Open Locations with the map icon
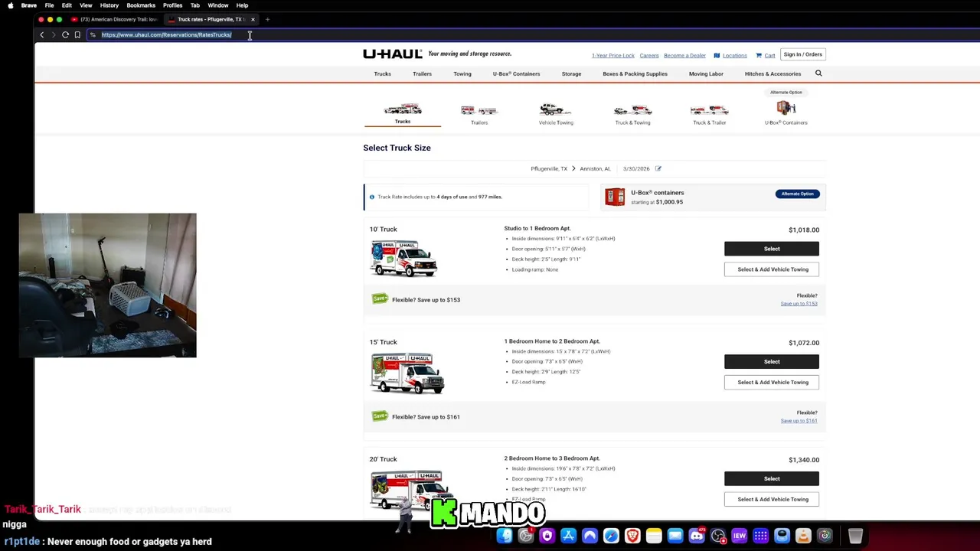The width and height of the screenshot is (980, 551). point(730,55)
